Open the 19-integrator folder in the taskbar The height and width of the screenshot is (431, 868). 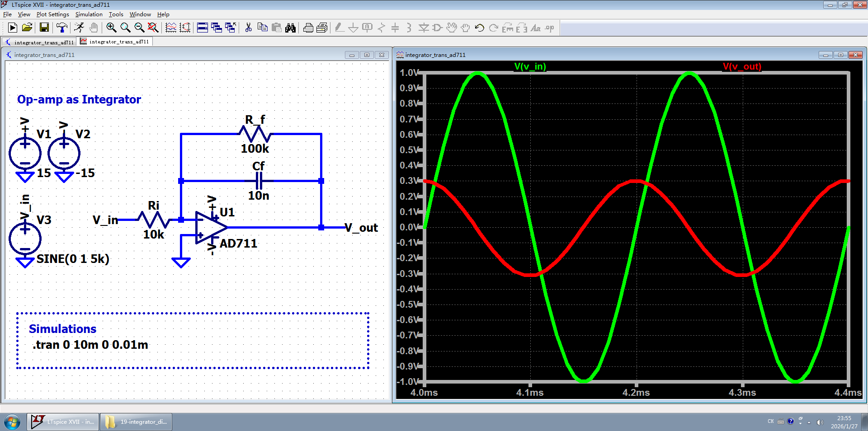pyautogui.click(x=136, y=422)
